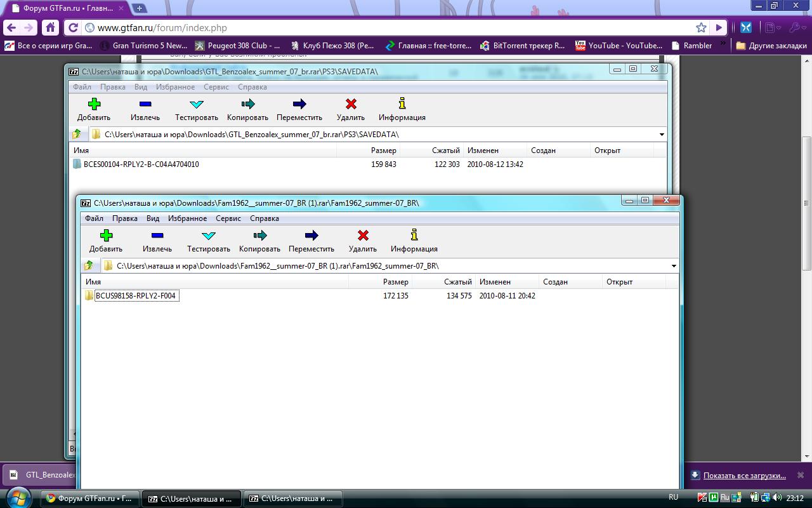Open Справка menu in front 7-Zip window
812x508 pixels.
coord(265,218)
